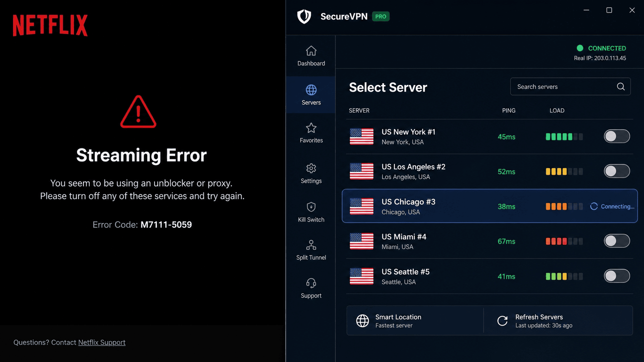This screenshot has width=644, height=362.
Task: Sort by the PING column header
Action: pyautogui.click(x=508, y=110)
